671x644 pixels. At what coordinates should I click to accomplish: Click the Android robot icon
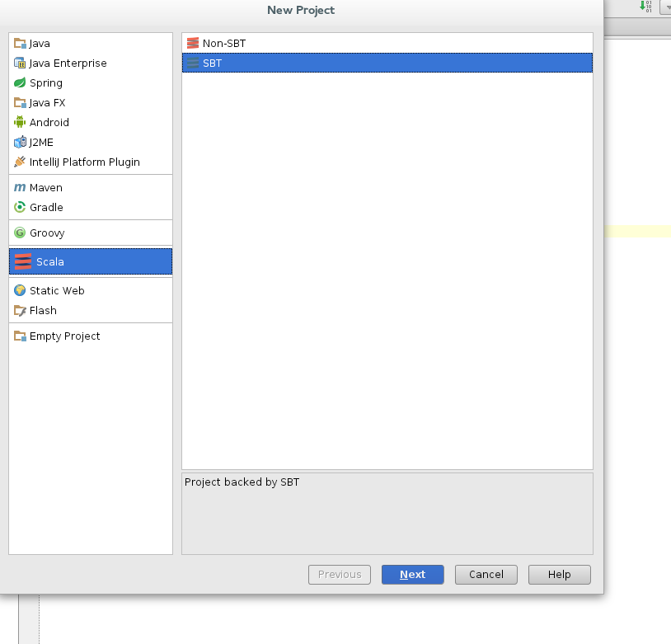[x=20, y=123]
